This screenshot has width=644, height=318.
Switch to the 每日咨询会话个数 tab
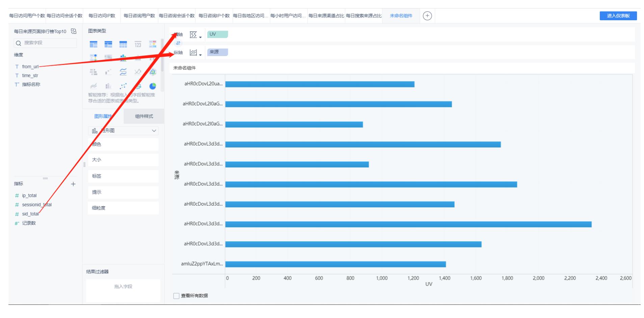tap(177, 16)
